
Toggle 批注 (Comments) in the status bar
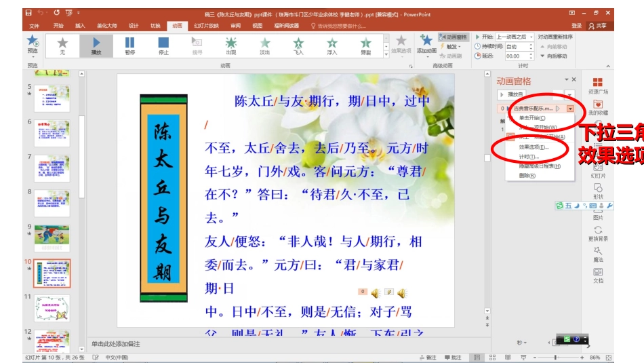453,358
